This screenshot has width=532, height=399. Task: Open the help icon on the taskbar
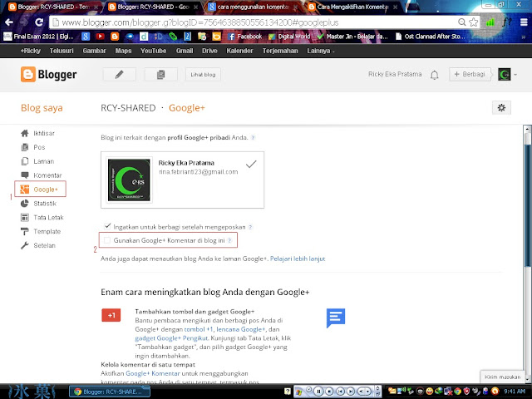(287, 392)
